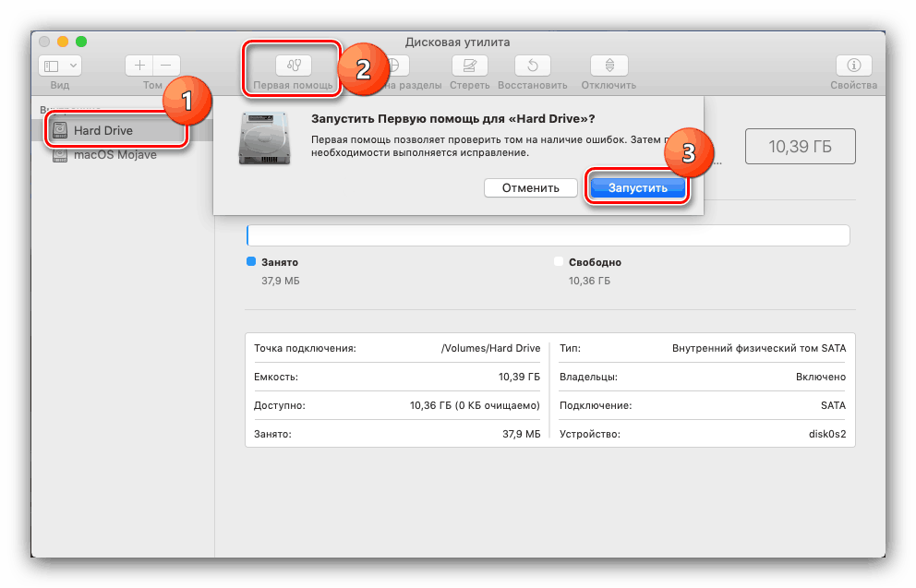
Task: Click the sidebar view icon (Вид)
Action: [52, 66]
